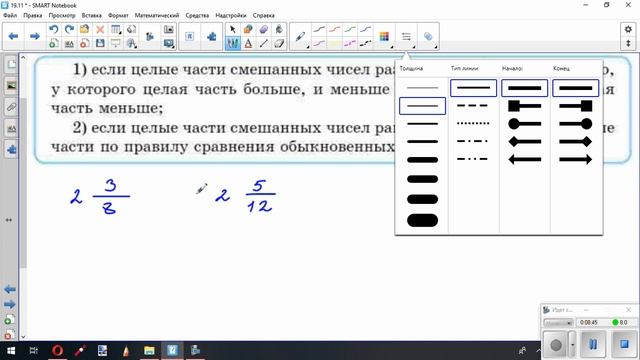640x360 pixels.
Task: Select the Text tool with the letter A
Action: click(x=248, y=43)
